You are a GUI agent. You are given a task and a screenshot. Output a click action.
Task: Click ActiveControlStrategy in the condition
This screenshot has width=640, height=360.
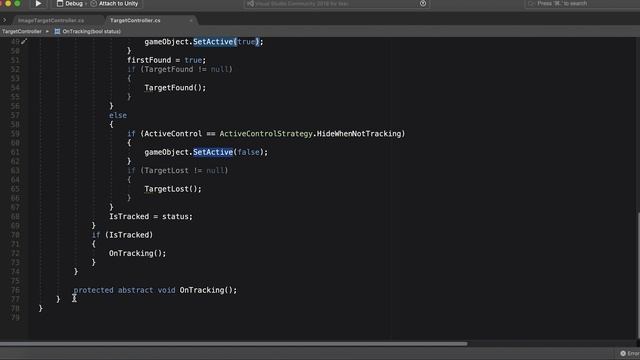coord(266,134)
